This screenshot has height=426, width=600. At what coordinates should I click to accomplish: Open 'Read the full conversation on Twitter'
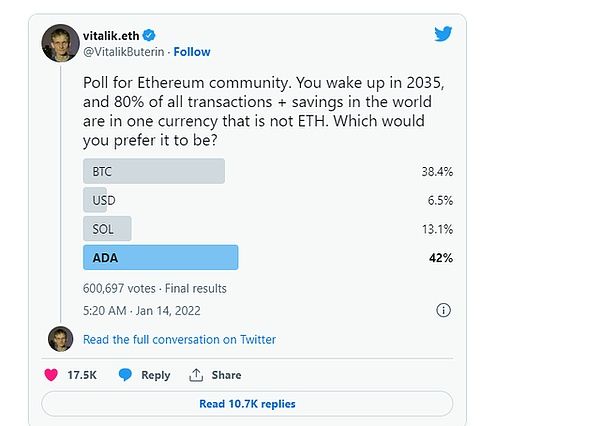click(x=179, y=340)
